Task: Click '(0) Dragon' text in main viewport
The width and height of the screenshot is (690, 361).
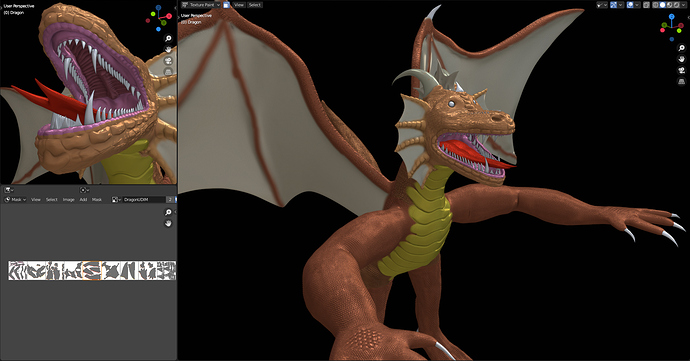Action: (191, 22)
